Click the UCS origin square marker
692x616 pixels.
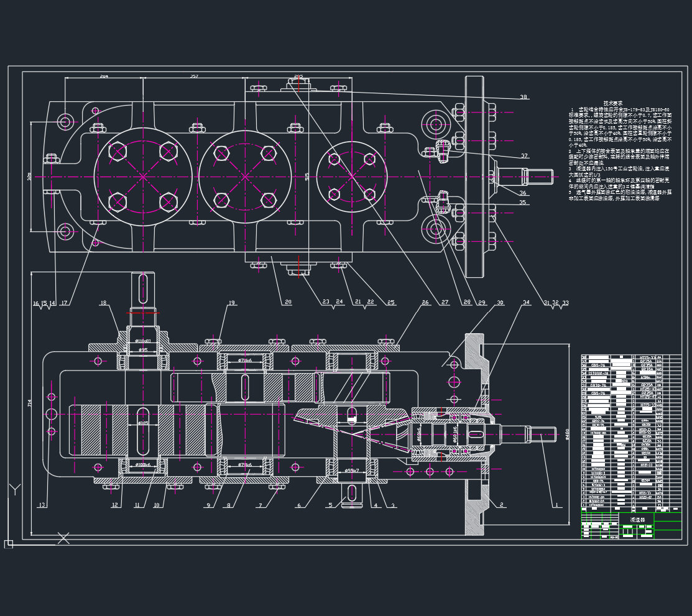[x=9, y=544]
